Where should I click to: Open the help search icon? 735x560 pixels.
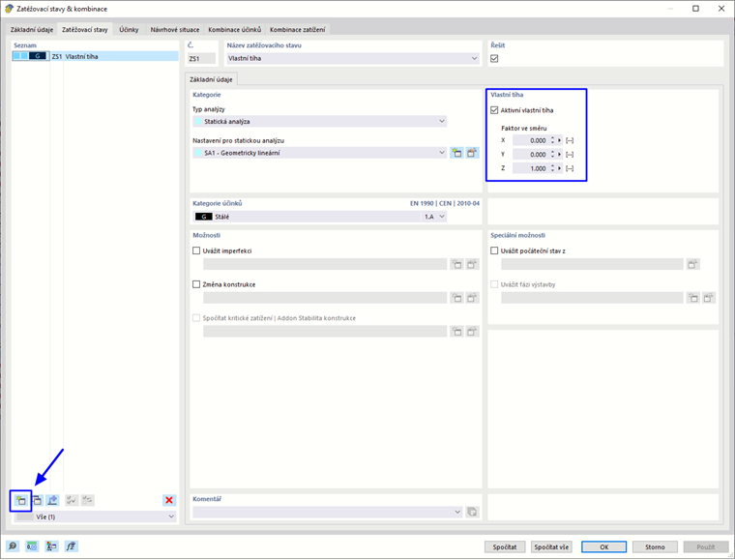13,546
